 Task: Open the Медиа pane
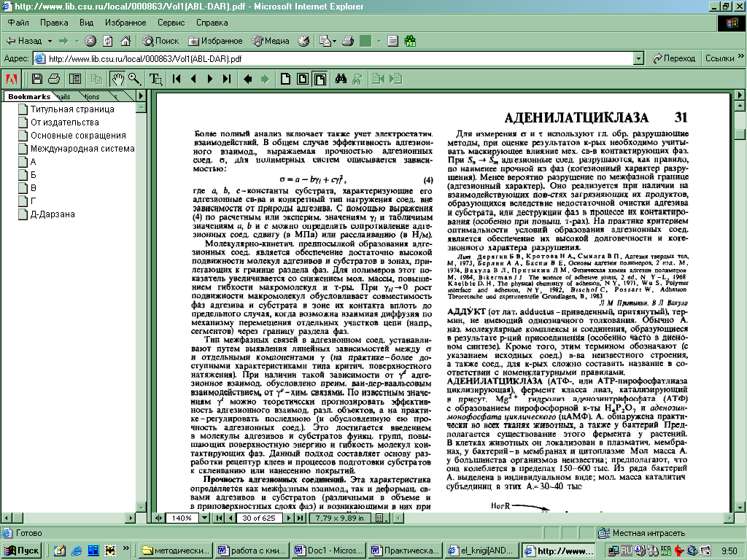point(271,41)
